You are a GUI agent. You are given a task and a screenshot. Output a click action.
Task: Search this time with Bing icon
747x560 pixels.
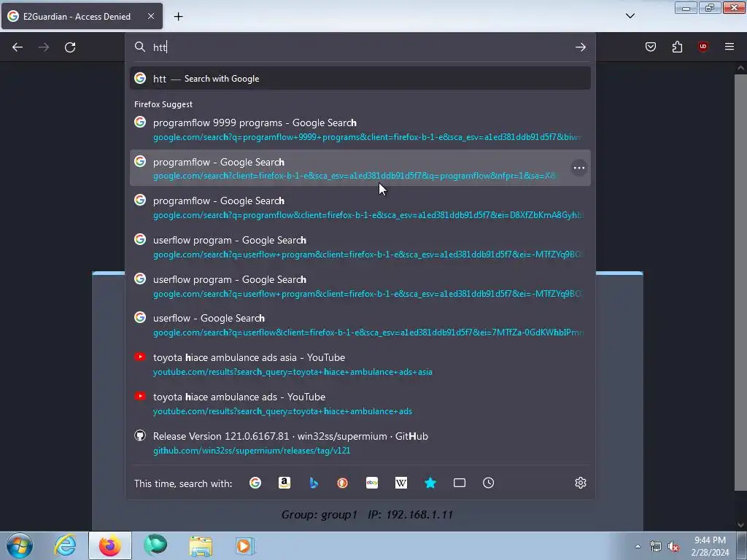[314, 483]
